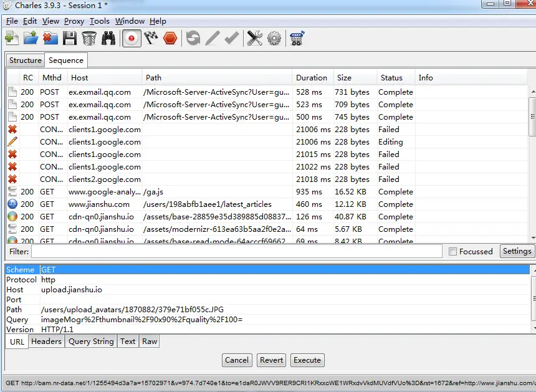Select the Version HTTP/1.1 row
The image size is (536, 392).
click(267, 330)
